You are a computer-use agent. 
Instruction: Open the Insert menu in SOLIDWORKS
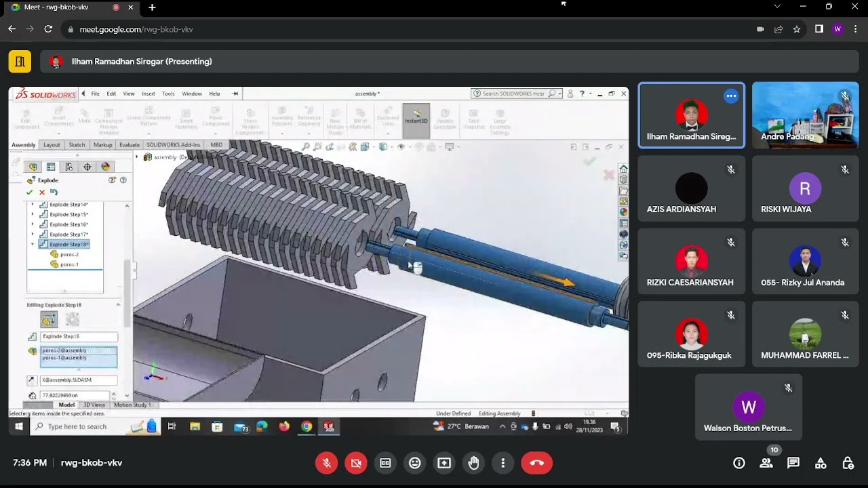[x=148, y=94]
